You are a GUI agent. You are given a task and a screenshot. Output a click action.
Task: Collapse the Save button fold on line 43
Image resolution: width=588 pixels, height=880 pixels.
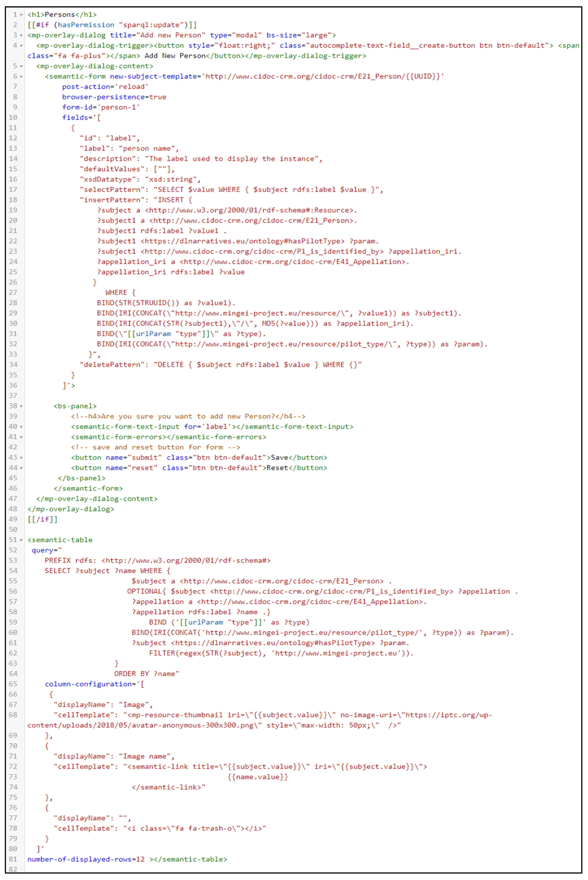(21, 458)
